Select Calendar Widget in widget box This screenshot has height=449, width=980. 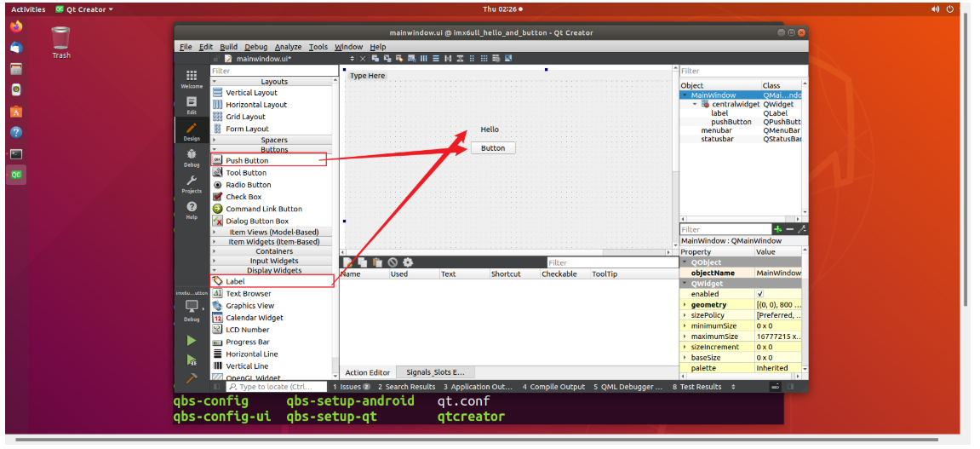click(x=254, y=318)
